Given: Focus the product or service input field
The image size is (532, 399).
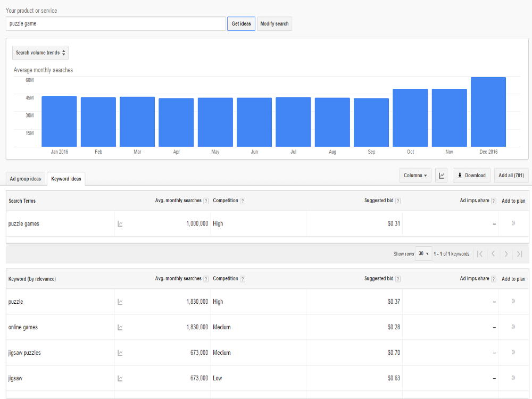Looking at the screenshot, I should click(x=115, y=24).
